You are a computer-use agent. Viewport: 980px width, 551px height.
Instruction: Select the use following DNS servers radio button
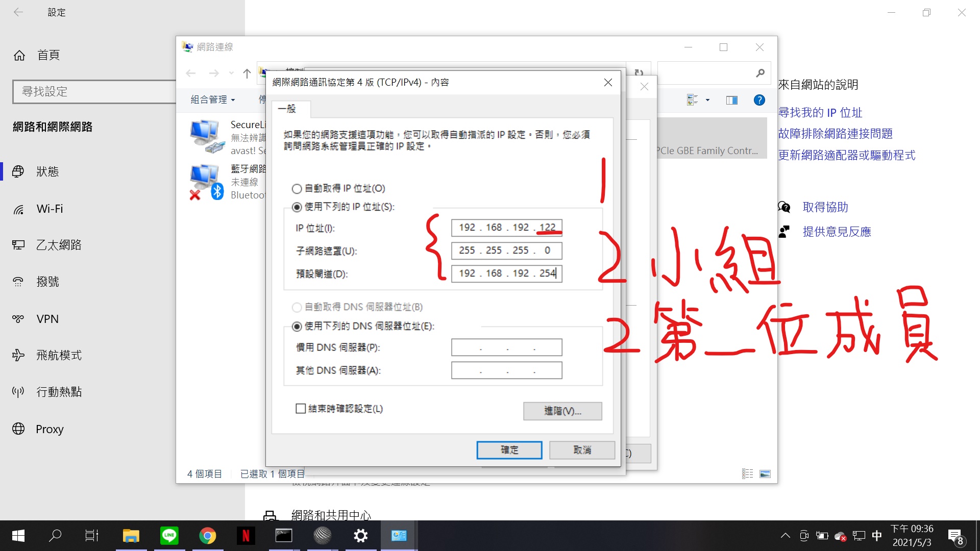coord(297,326)
